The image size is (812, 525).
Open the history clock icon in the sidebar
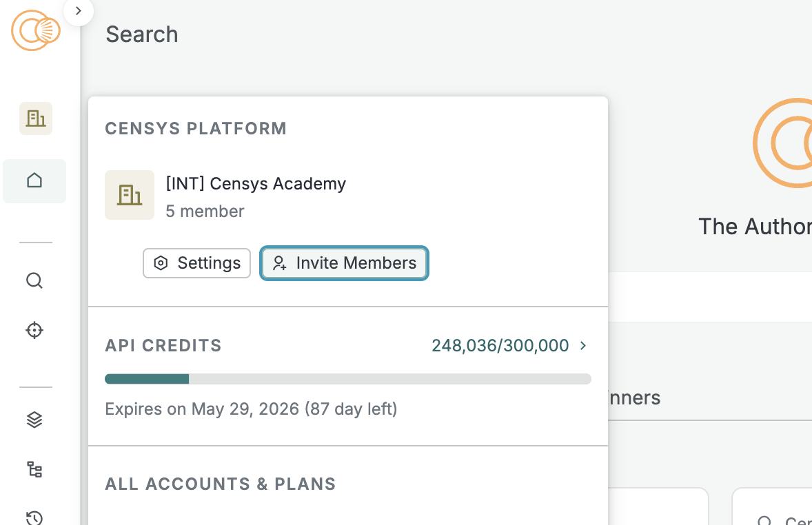pyautogui.click(x=34, y=517)
